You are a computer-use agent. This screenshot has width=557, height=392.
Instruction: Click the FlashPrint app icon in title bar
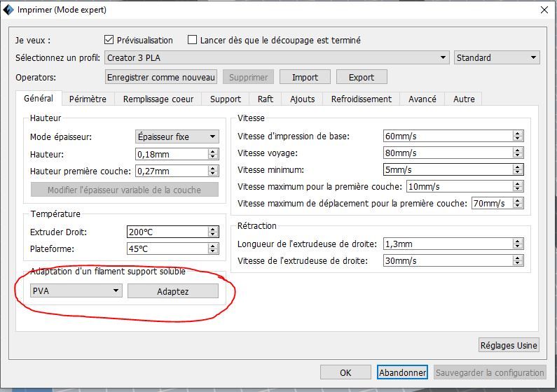click(8, 10)
